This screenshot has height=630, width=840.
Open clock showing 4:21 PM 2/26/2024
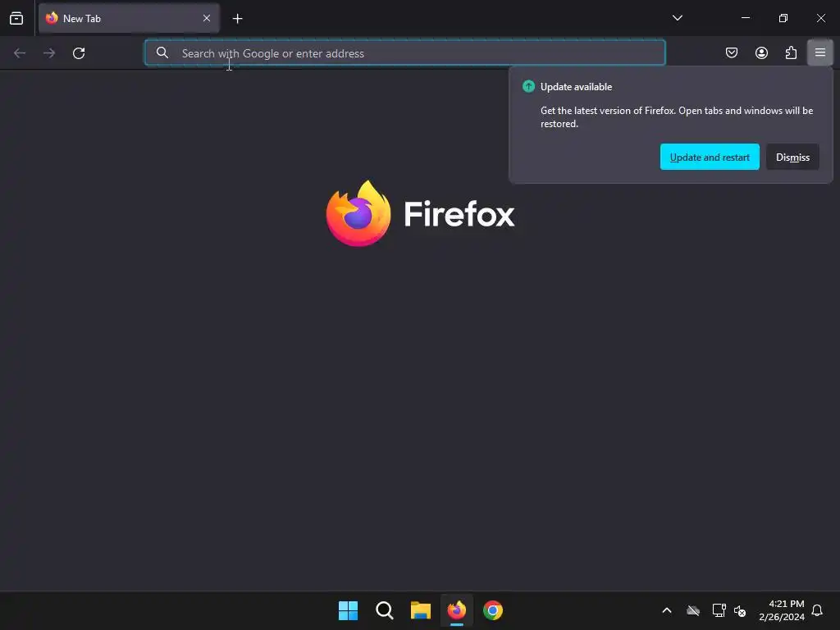click(x=782, y=610)
